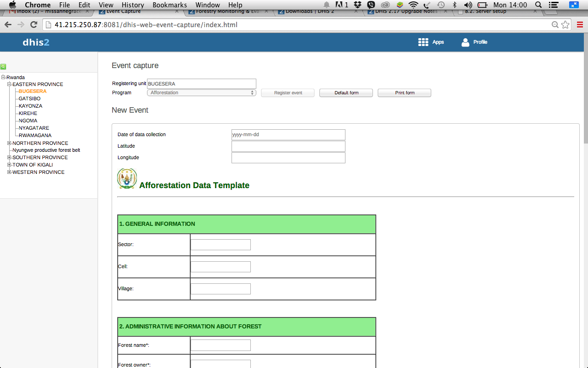The width and height of the screenshot is (588, 368).
Task: Reload the page with the refresh icon
Action: coord(34,25)
